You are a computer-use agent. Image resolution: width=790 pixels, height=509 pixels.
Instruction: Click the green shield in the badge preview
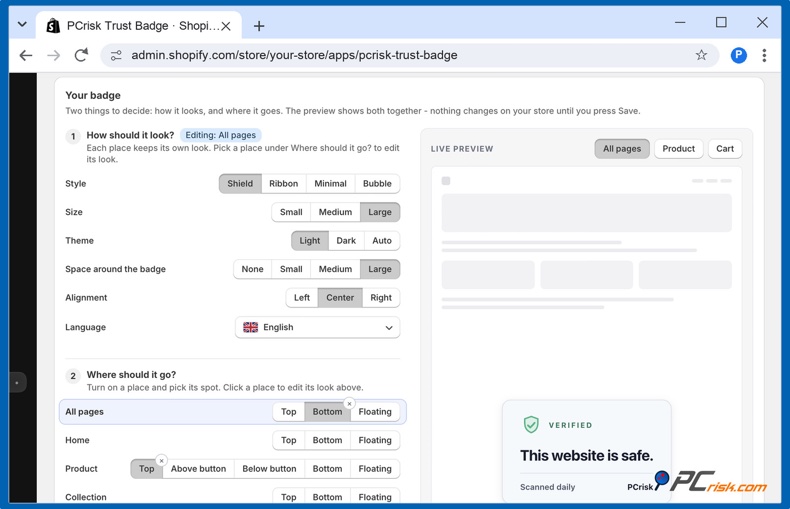pyautogui.click(x=531, y=424)
